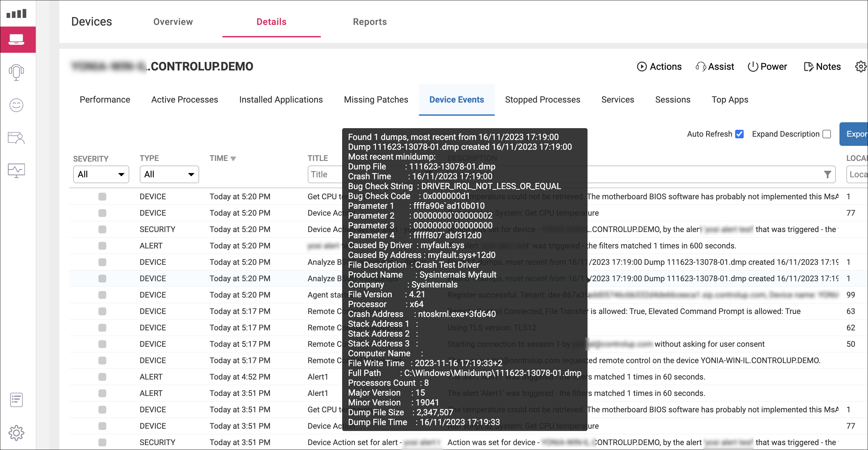Switch to Active Processes tab

(x=185, y=100)
